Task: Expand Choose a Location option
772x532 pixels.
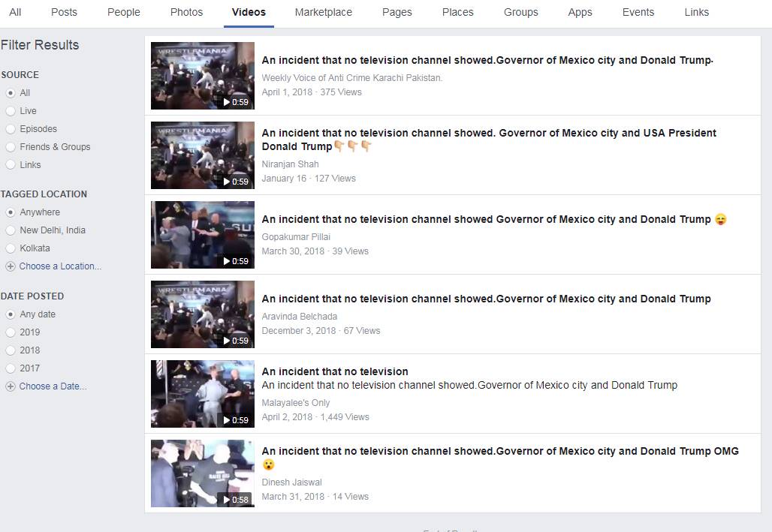Action: click(60, 266)
